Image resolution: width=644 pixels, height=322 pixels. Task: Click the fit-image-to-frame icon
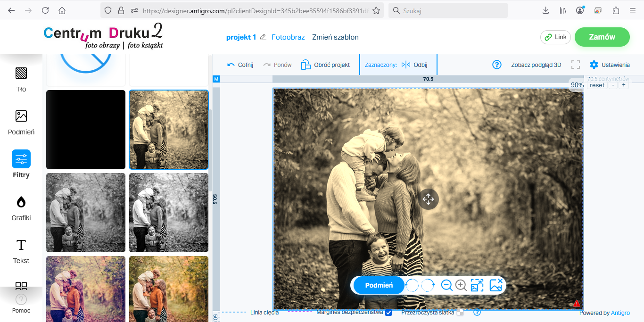(477, 285)
